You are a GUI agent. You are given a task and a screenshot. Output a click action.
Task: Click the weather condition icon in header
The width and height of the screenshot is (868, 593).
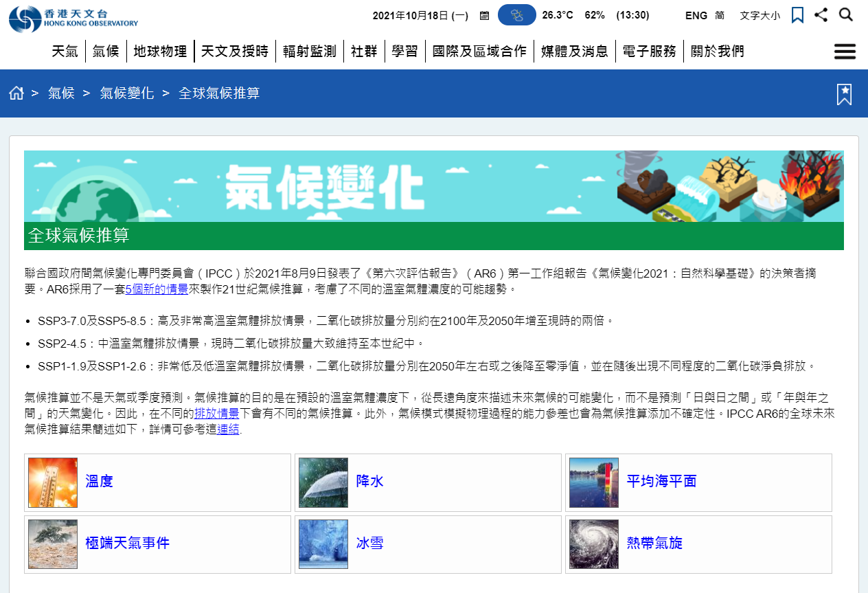tap(516, 15)
